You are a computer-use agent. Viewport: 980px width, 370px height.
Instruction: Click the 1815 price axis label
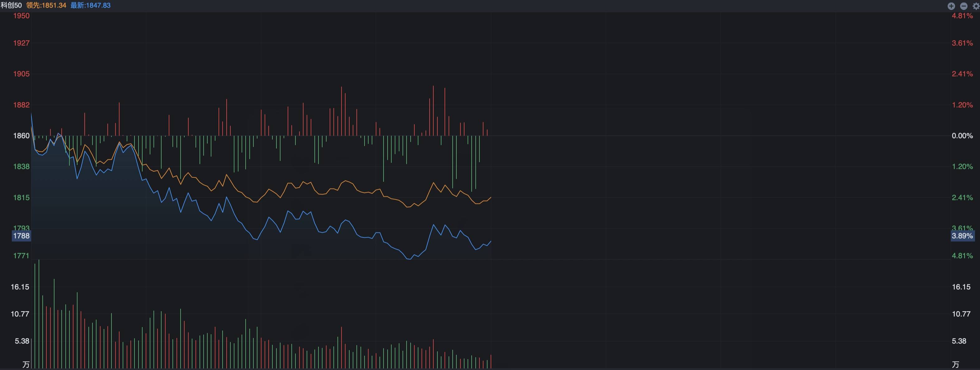point(21,197)
